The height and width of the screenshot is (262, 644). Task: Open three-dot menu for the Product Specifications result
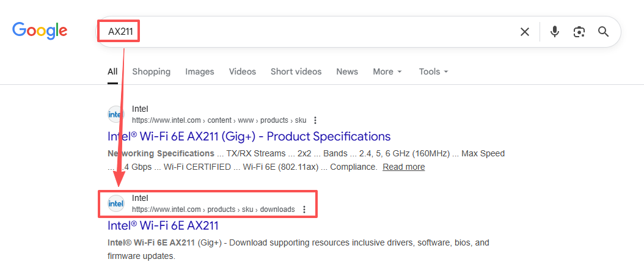click(x=315, y=120)
